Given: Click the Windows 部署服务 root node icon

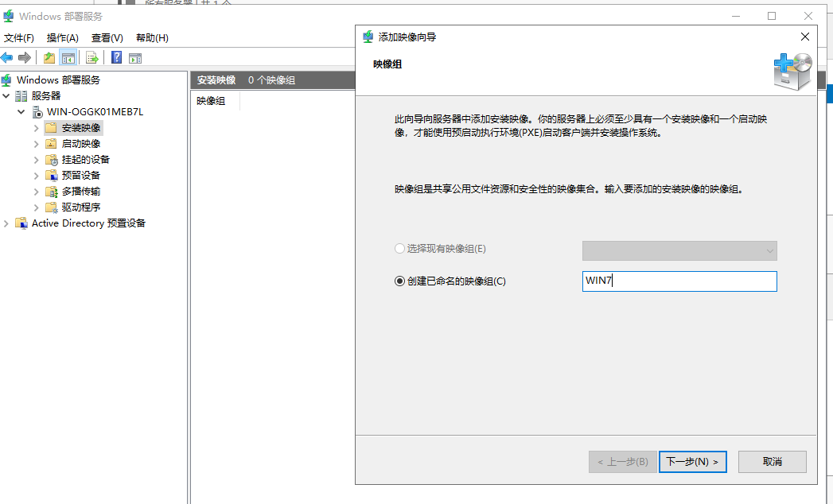Looking at the screenshot, I should click(6, 80).
